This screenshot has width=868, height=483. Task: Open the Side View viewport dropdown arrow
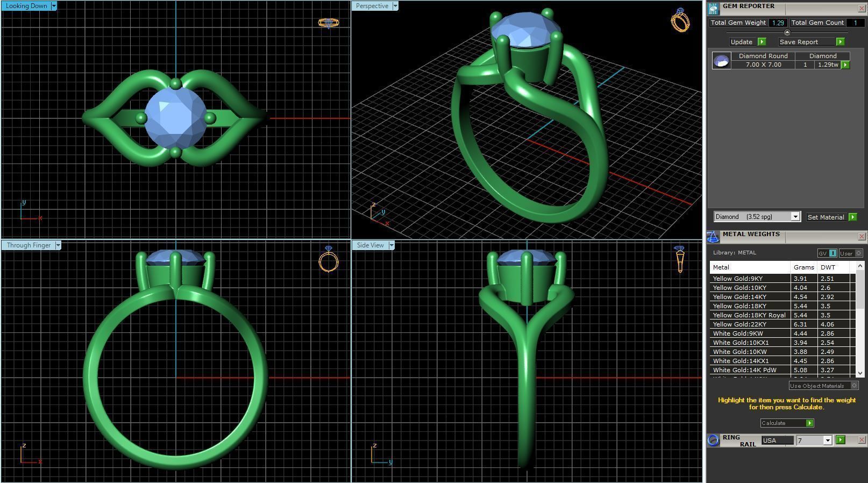pos(392,245)
